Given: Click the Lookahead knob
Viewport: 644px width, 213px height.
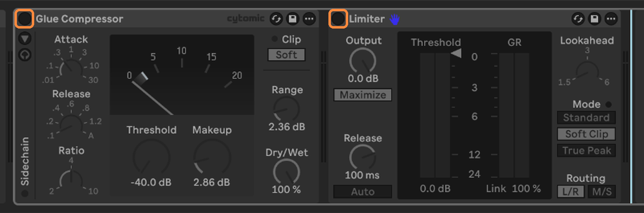Looking at the screenshot, I should (587, 72).
